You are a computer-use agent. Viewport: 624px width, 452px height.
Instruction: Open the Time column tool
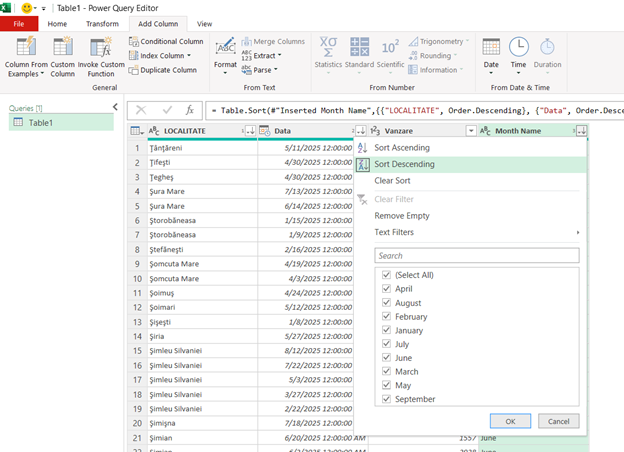pyautogui.click(x=519, y=56)
